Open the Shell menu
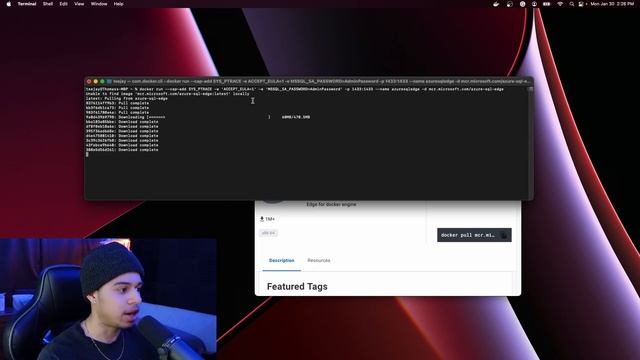This screenshot has width=640, height=360. (x=48, y=4)
